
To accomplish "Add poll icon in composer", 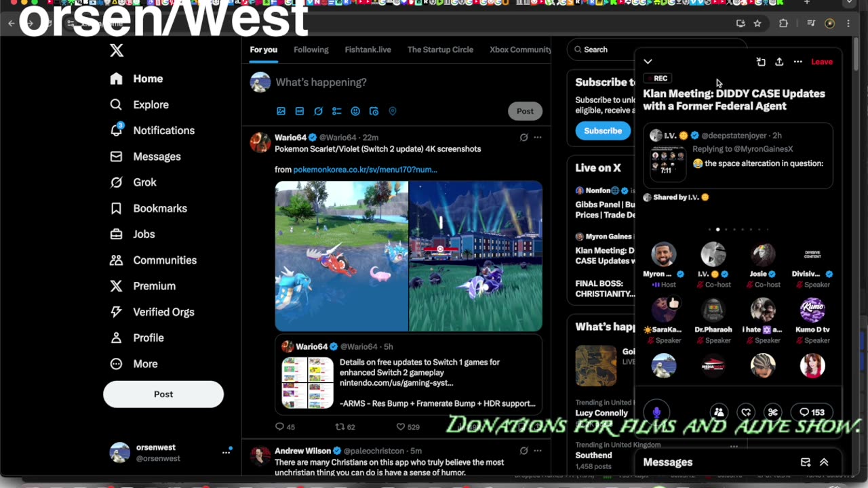I will click(x=337, y=111).
